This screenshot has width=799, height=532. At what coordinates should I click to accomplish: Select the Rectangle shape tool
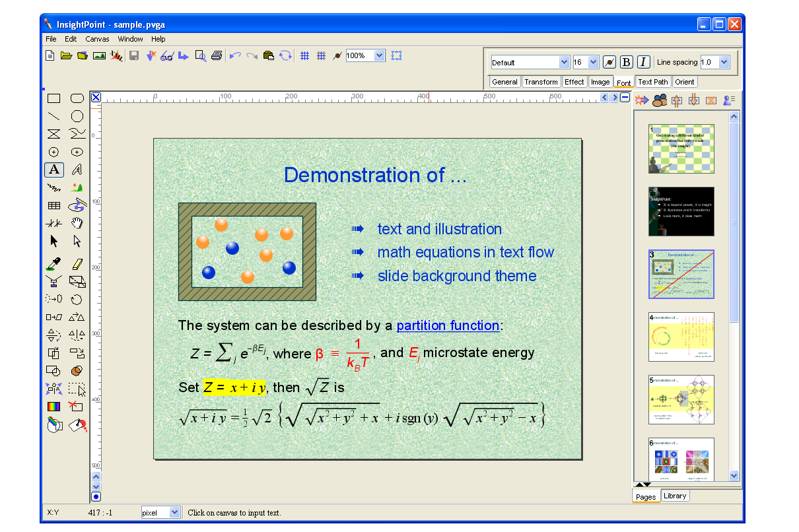point(54,98)
